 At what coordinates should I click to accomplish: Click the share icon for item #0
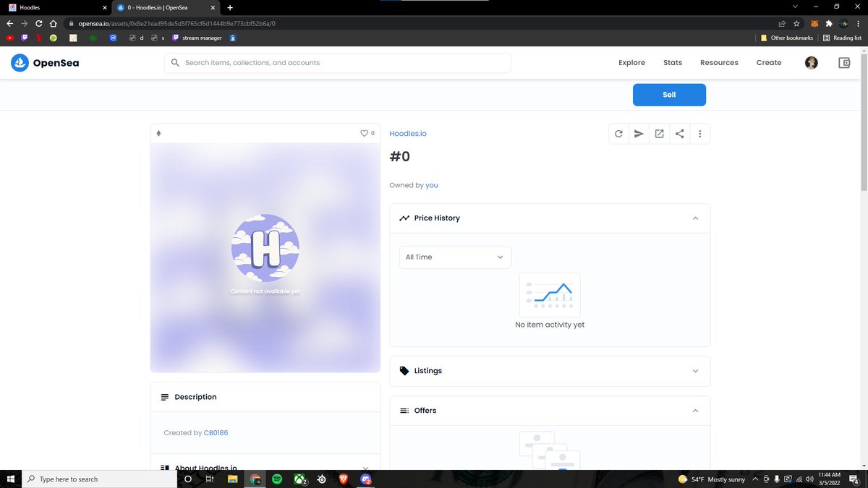pyautogui.click(x=679, y=134)
